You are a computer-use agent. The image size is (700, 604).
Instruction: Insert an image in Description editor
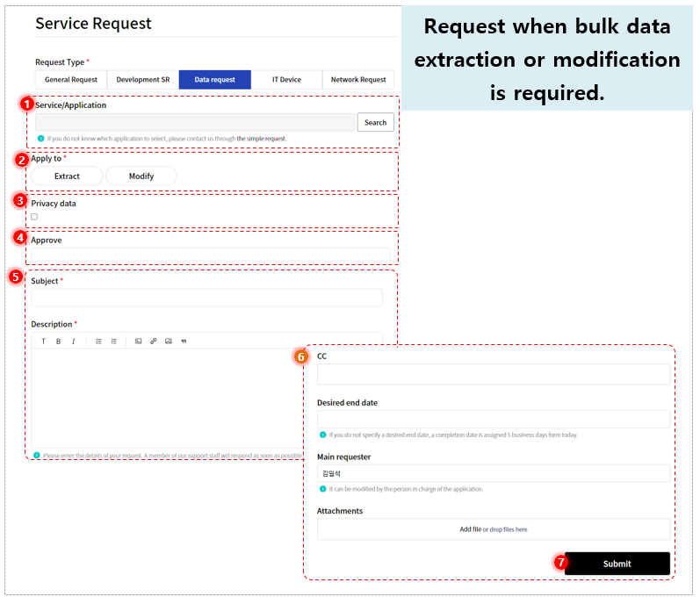(x=169, y=342)
